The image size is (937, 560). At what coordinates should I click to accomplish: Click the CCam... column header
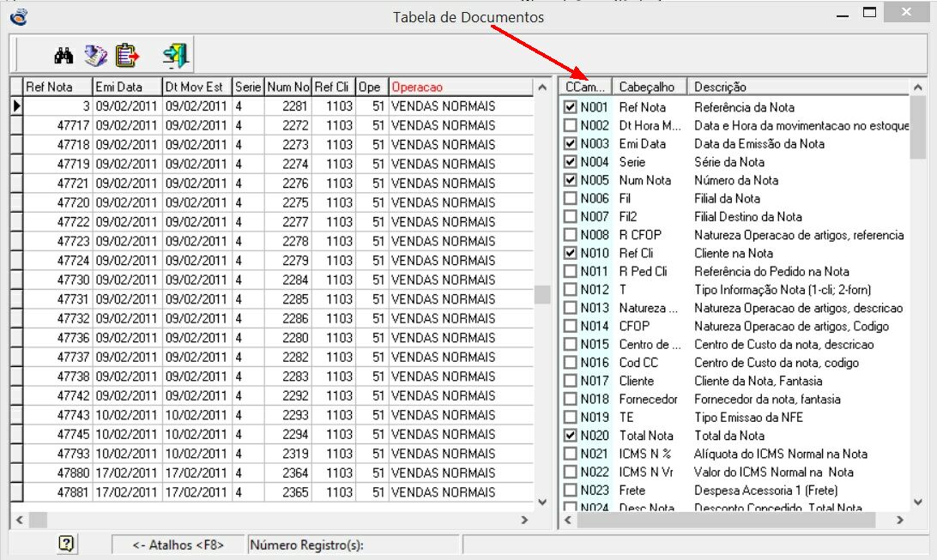tap(585, 87)
